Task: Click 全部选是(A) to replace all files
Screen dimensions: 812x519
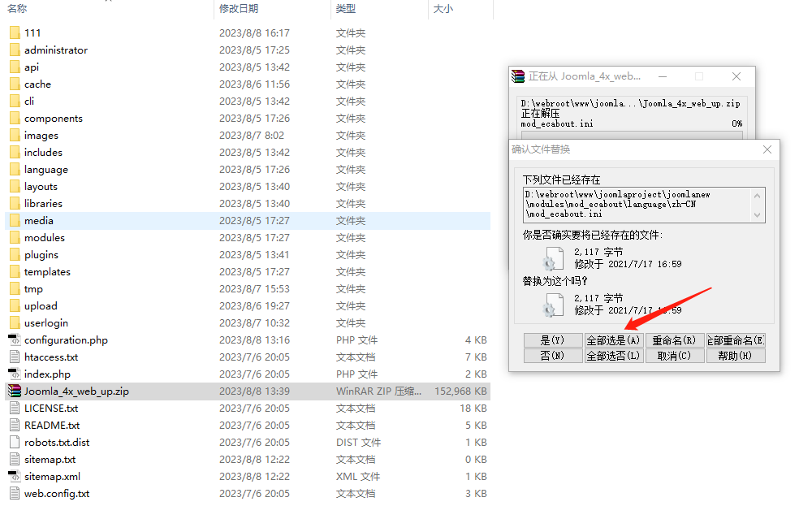Action: pyautogui.click(x=614, y=341)
